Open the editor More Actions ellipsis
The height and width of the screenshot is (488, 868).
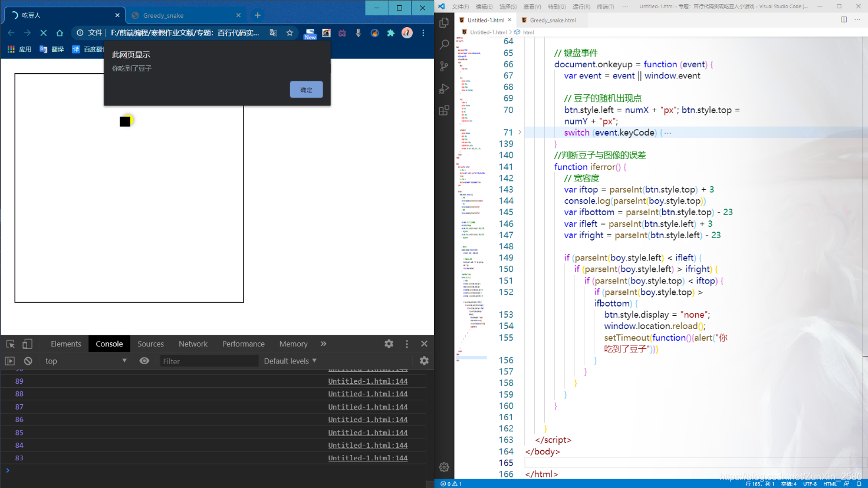tap(857, 19)
